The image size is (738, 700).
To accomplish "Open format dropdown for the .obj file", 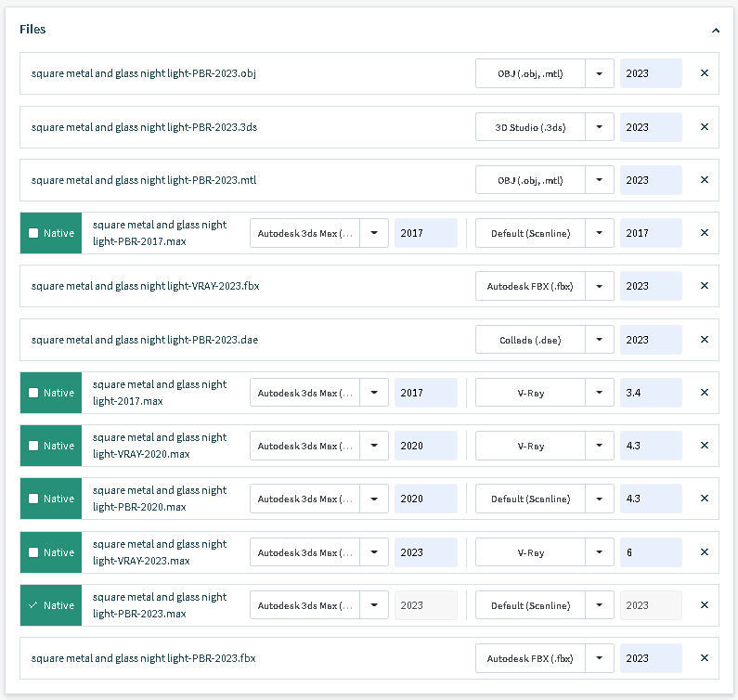I will 599,73.
